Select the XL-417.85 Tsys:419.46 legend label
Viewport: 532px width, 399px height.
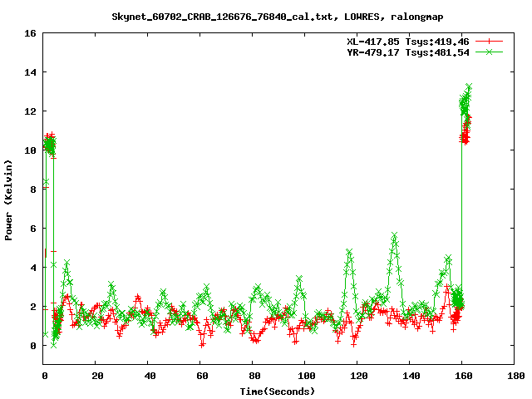click(408, 42)
